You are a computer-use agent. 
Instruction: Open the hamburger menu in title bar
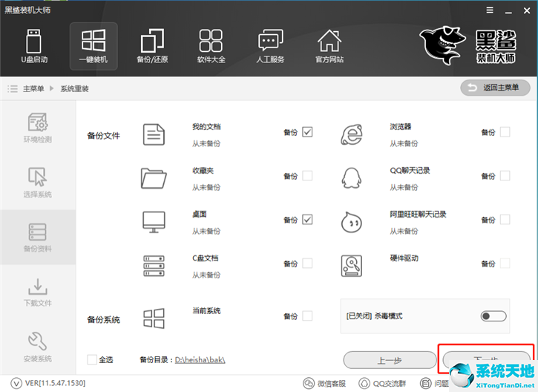coord(490,10)
